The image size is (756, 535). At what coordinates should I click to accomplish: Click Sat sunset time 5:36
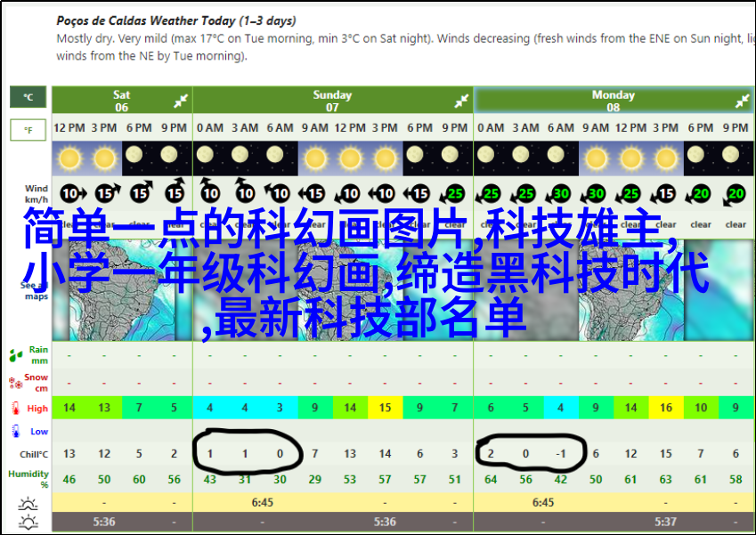tap(104, 522)
